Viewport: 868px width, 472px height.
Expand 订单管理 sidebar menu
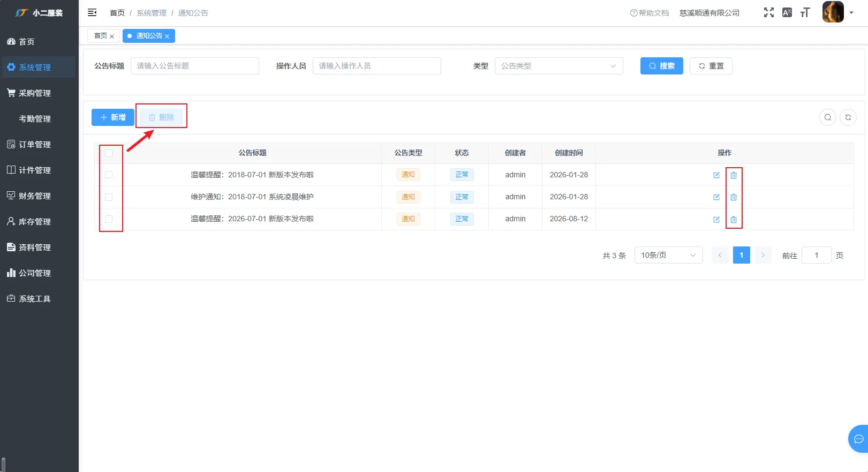tap(39, 145)
